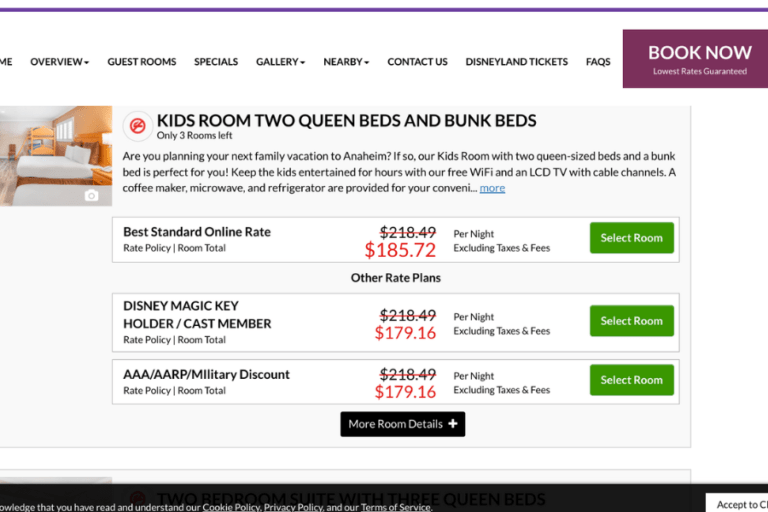Open the Guest Rooms menu item
This screenshot has height=512, width=768.
(x=142, y=62)
